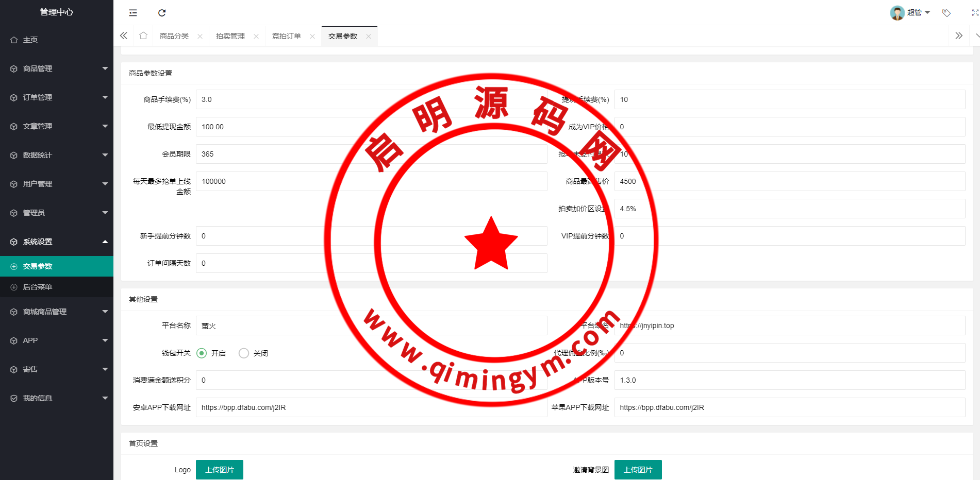Select the 开启 wallet radio option
This screenshot has width=980, height=480.
(x=202, y=353)
